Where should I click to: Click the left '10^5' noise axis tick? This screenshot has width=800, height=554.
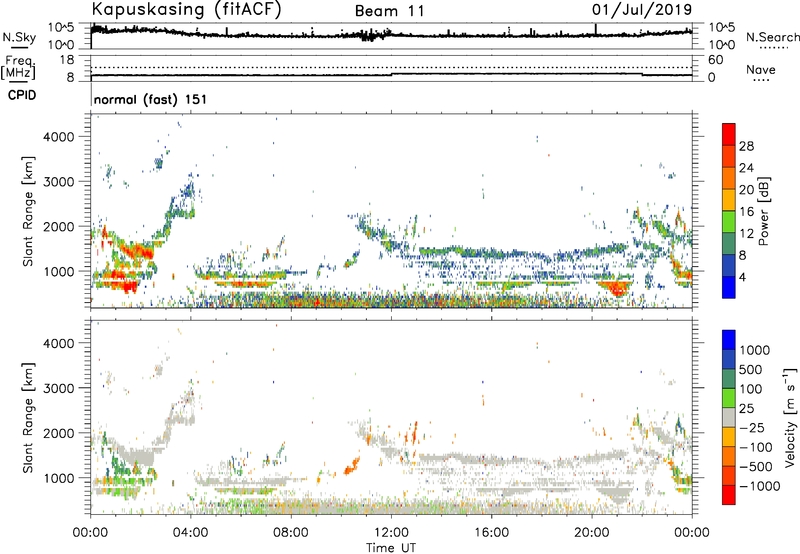[x=62, y=28]
